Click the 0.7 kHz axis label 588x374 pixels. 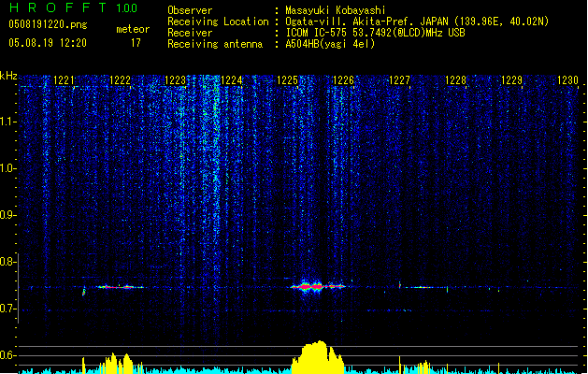click(x=7, y=309)
